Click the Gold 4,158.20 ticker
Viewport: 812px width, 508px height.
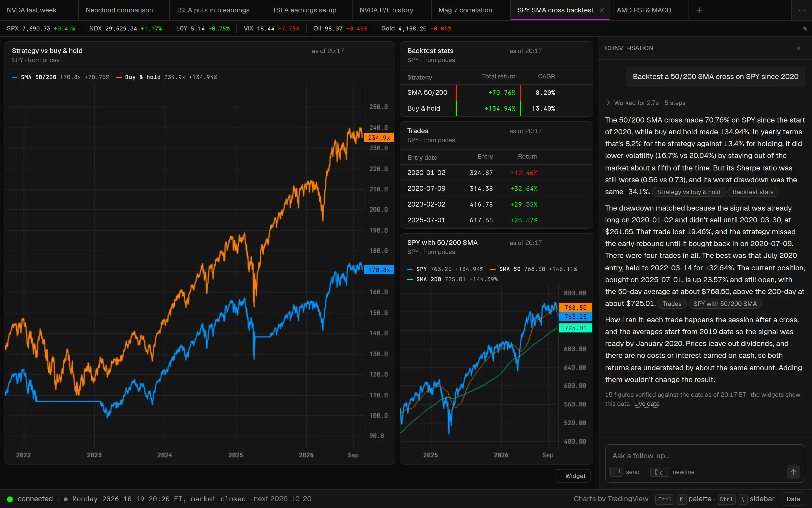416,29
